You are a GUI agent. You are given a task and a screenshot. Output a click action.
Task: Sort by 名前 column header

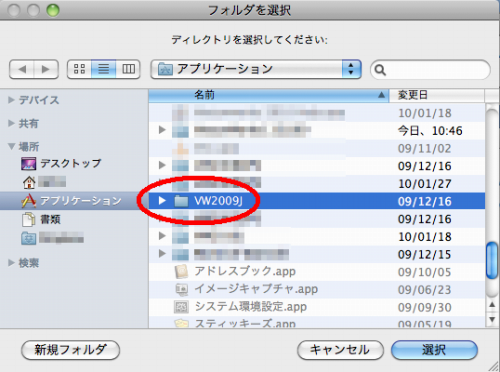(269, 95)
